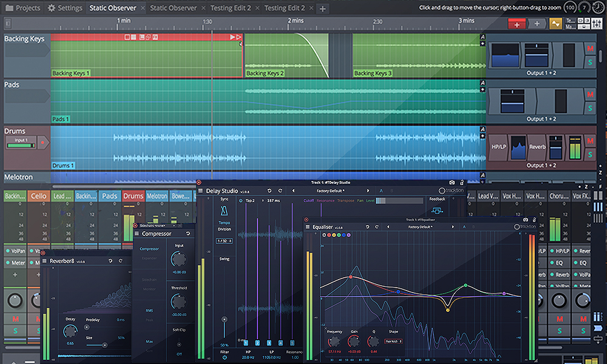Toggle the Delay Studio filter power button

tap(225, 357)
